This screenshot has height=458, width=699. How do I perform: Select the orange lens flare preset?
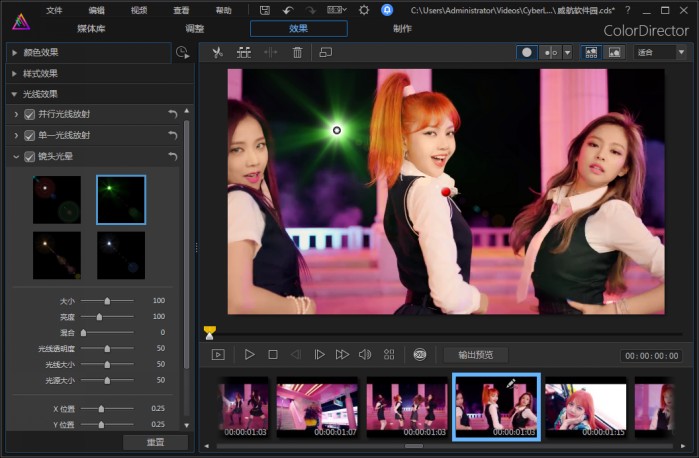click(x=57, y=256)
